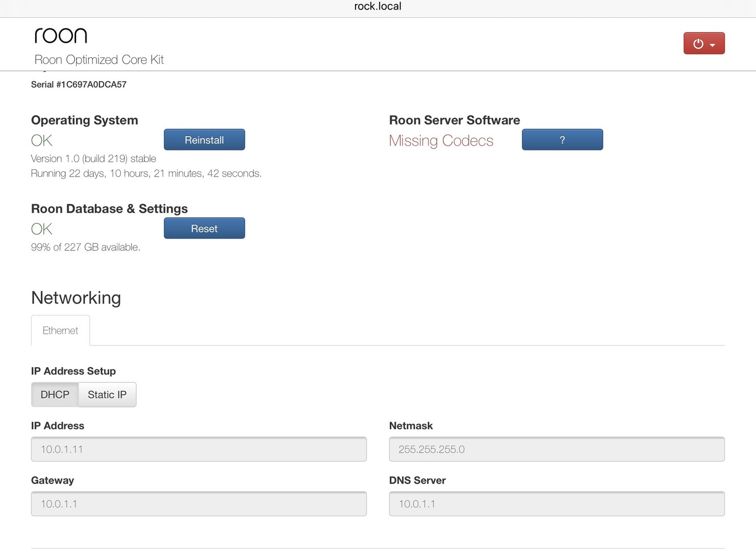756x551 pixels.
Task: Click the Operating System OK status
Action: (x=42, y=140)
